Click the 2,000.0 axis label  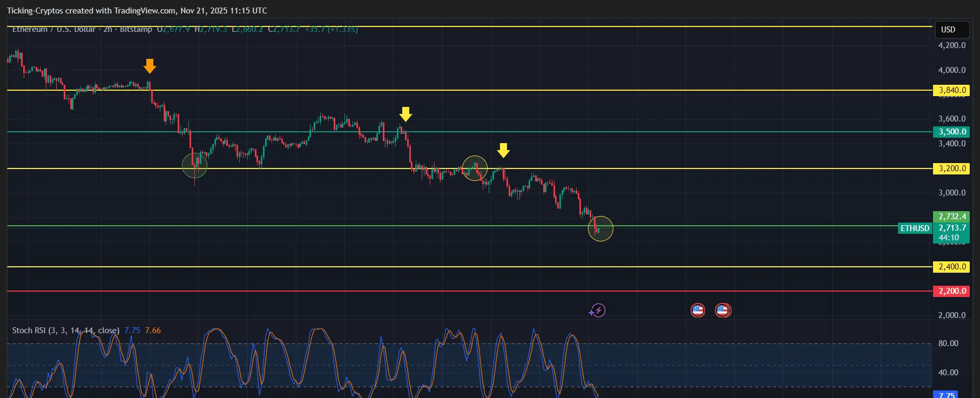951,315
